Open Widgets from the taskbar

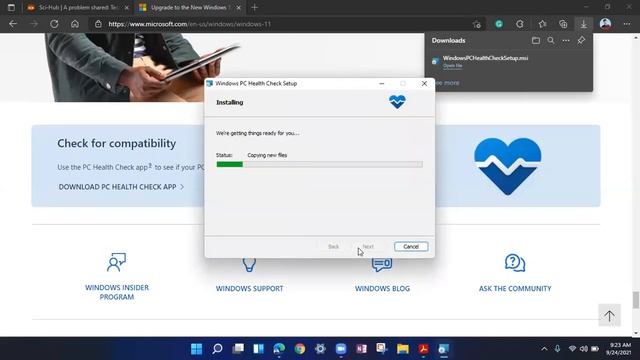tap(259, 349)
